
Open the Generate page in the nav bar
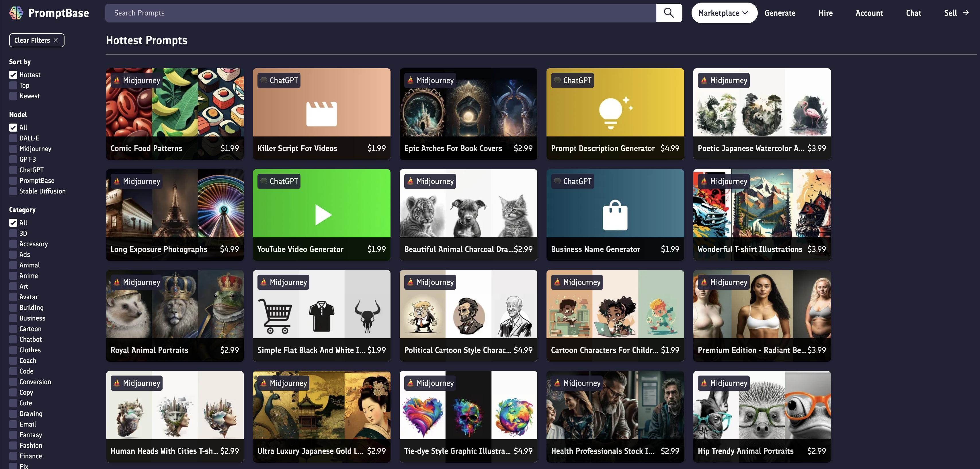point(780,13)
